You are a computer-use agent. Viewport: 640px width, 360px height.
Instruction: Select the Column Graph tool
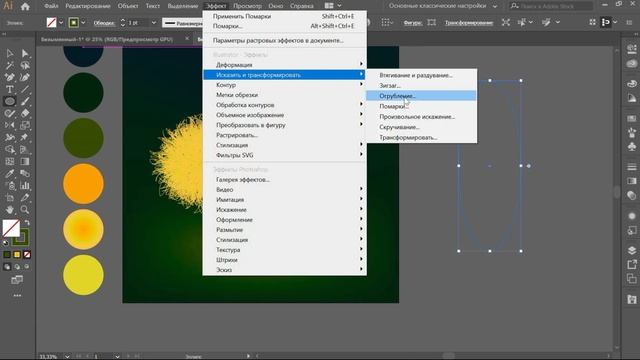click(x=25, y=185)
